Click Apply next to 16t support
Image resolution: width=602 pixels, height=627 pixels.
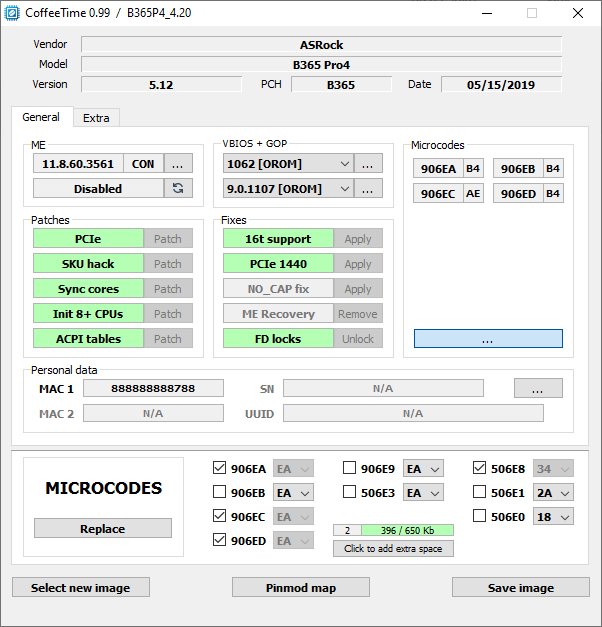(x=358, y=238)
